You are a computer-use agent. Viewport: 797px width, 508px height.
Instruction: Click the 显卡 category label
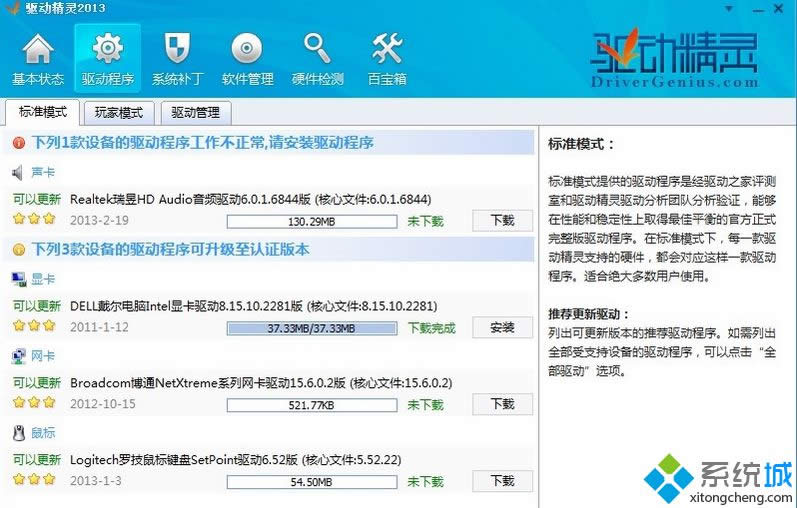pos(43,279)
